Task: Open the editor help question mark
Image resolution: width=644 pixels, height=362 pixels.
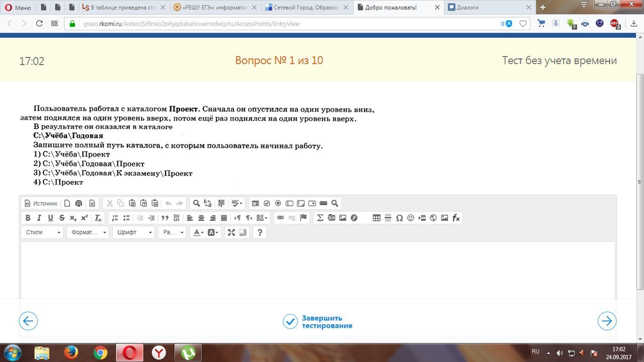Action: coord(260,232)
